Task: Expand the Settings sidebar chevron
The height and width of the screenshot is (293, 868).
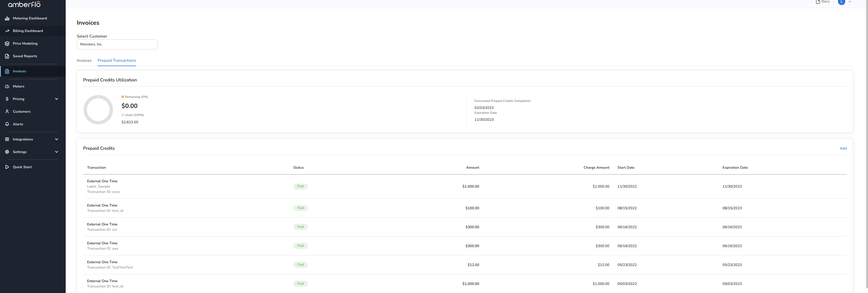Action: tap(57, 152)
